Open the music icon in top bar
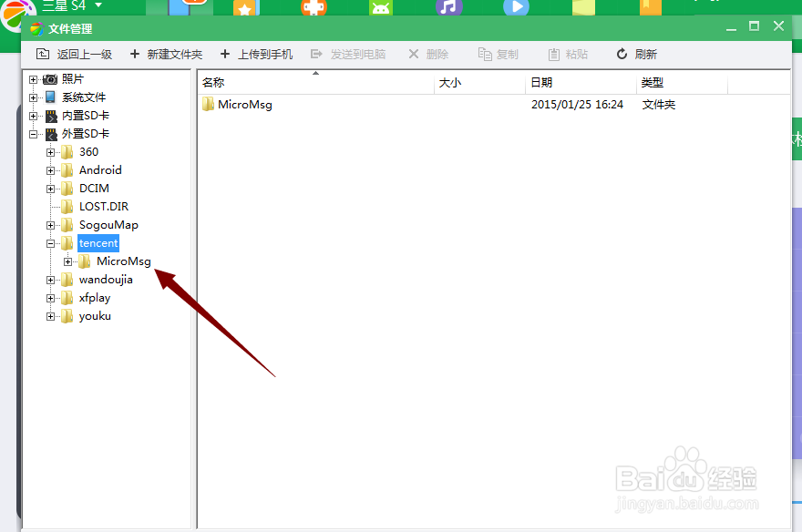This screenshot has height=532, width=802. click(x=449, y=6)
